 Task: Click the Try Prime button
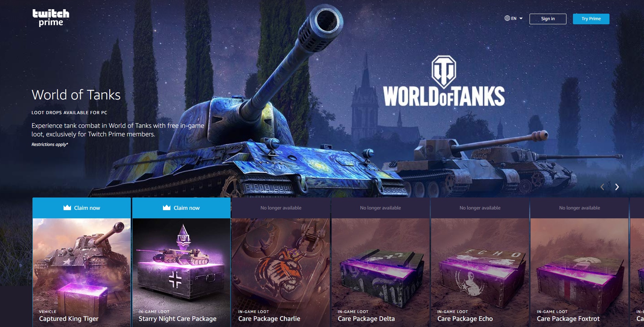pyautogui.click(x=591, y=19)
